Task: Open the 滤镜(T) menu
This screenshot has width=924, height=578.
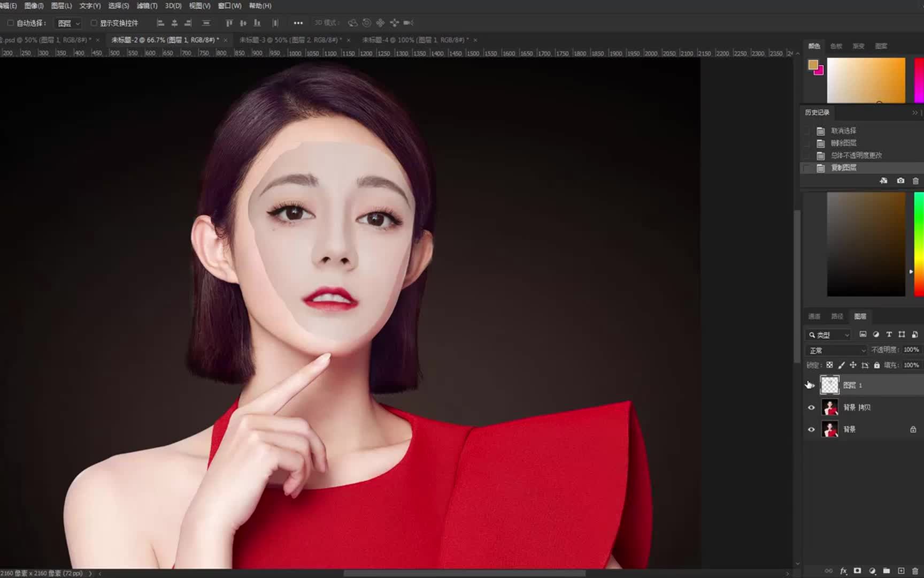Action: (147, 6)
